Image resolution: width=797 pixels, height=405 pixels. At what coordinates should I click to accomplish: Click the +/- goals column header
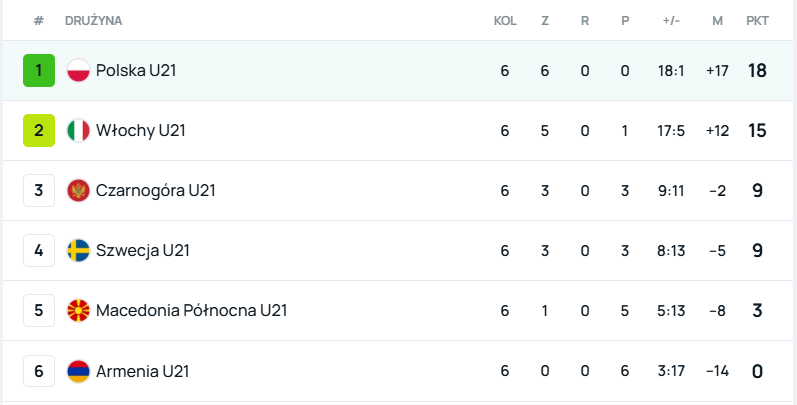point(671,20)
